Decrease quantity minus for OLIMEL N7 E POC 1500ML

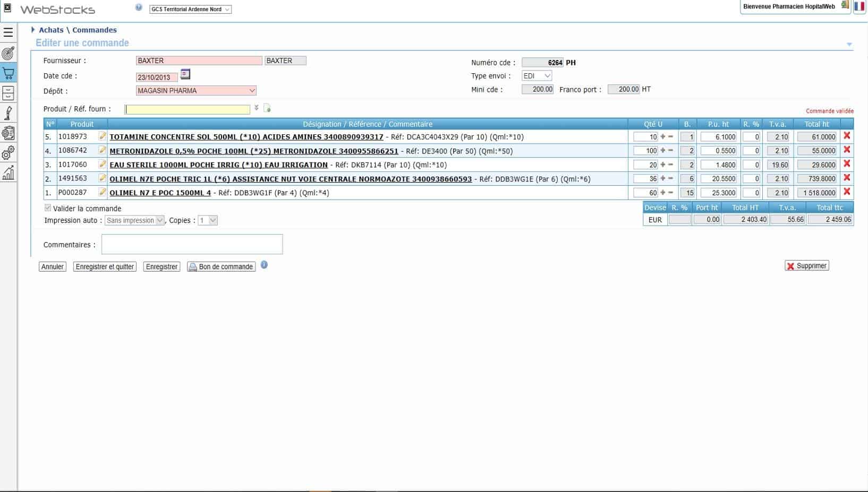pos(670,193)
